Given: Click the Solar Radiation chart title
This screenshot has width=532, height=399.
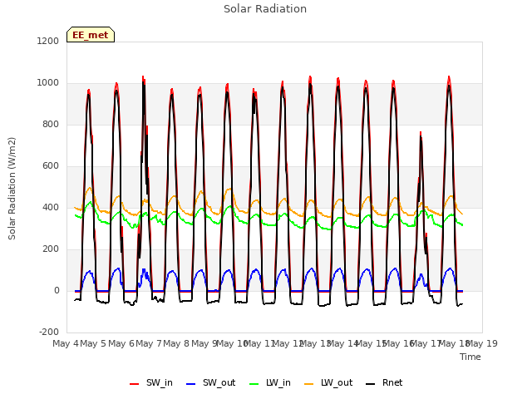Looking at the screenshot, I should coord(265,9).
